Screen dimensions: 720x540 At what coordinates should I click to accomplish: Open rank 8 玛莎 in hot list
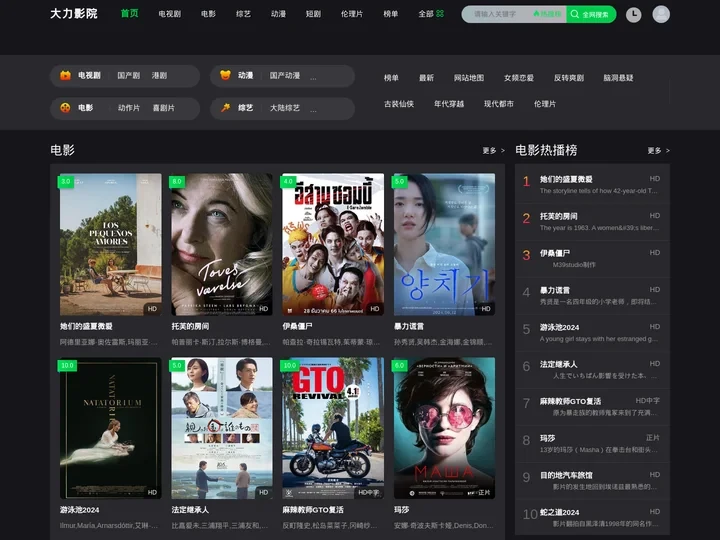coord(592,444)
